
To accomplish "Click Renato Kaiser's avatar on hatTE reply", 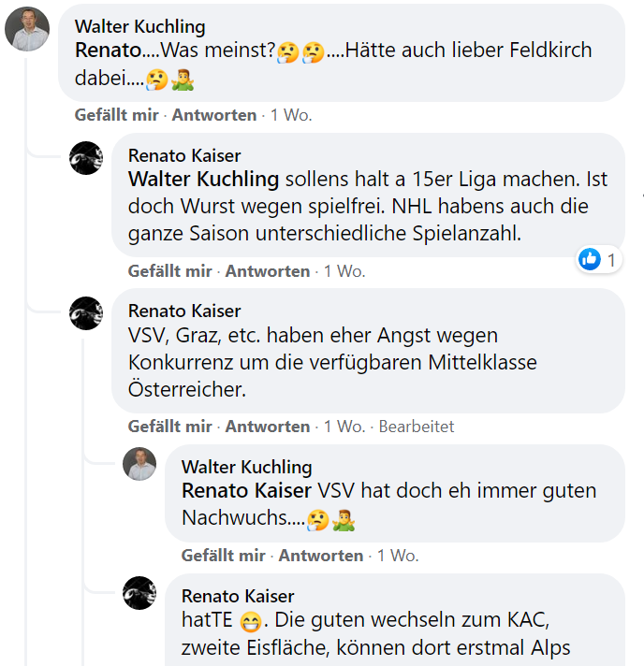I will [139, 594].
